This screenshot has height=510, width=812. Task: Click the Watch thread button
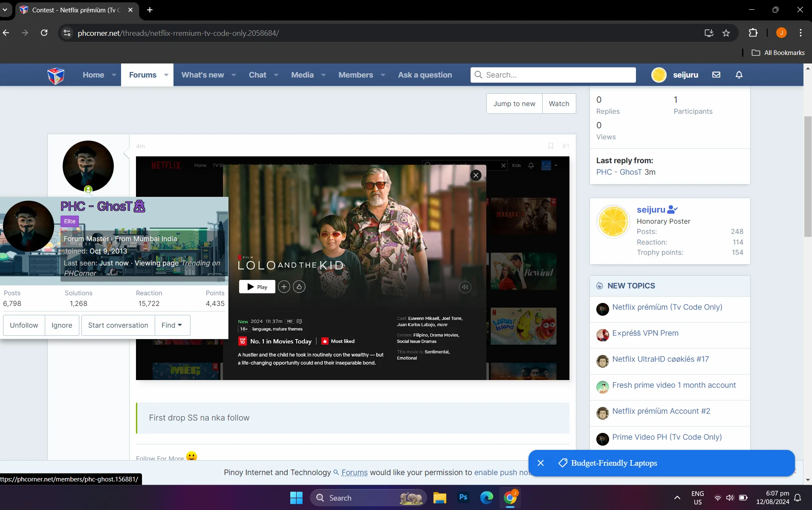tap(559, 104)
